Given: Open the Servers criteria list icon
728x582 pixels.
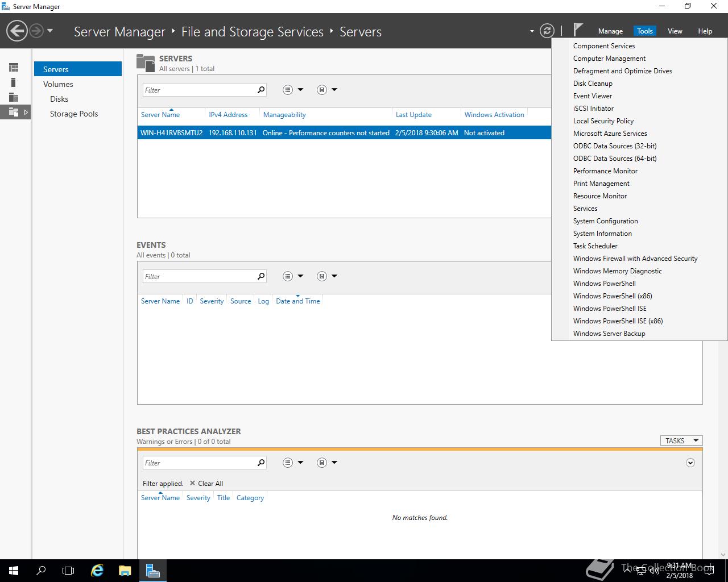Looking at the screenshot, I should tap(288, 90).
